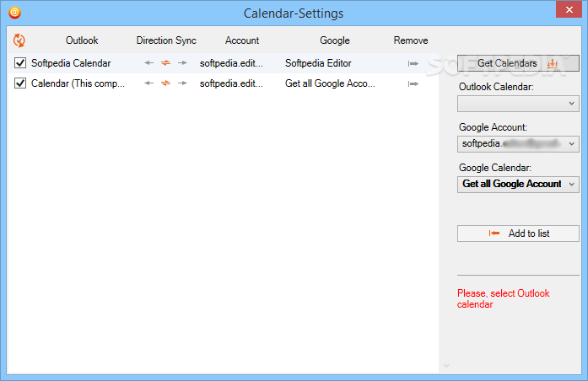The height and width of the screenshot is (381, 588).
Task: Set left-arrow sync direction for Calendar (This comp...)
Action: click(148, 83)
